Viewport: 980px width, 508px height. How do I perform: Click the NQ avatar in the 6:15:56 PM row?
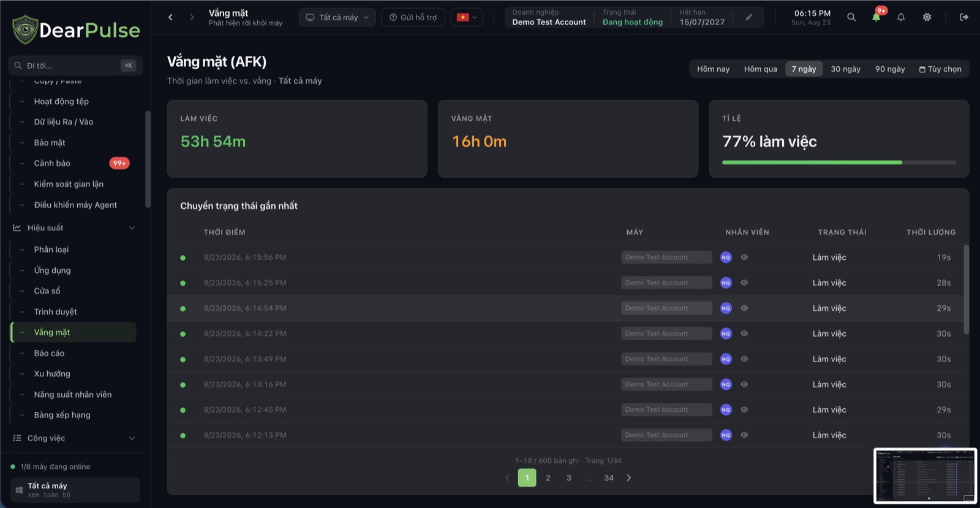tap(726, 257)
